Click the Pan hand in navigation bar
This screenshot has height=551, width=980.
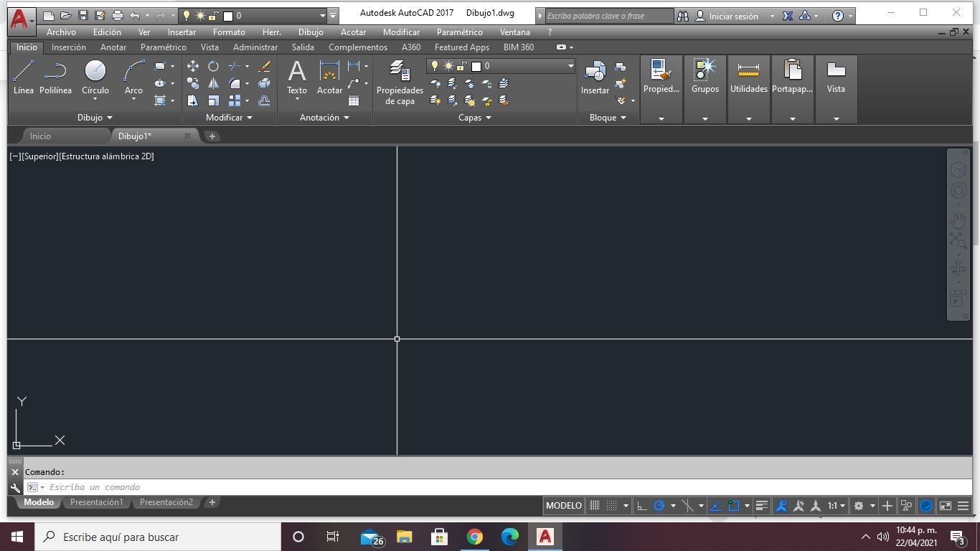958,220
